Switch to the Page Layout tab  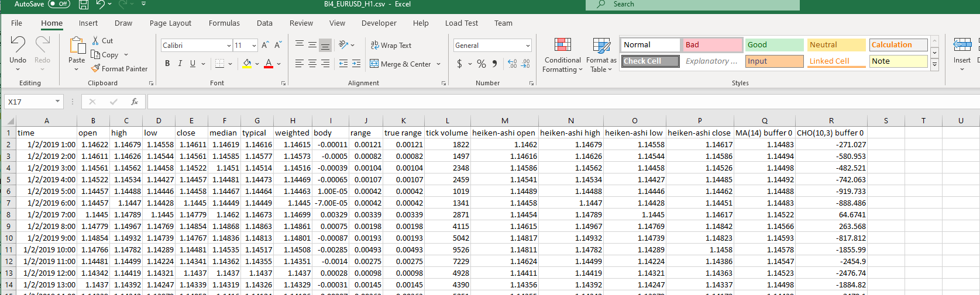[170, 23]
